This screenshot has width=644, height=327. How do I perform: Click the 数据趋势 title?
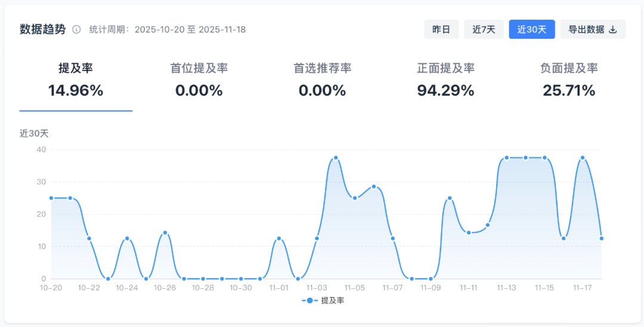[x=43, y=30]
